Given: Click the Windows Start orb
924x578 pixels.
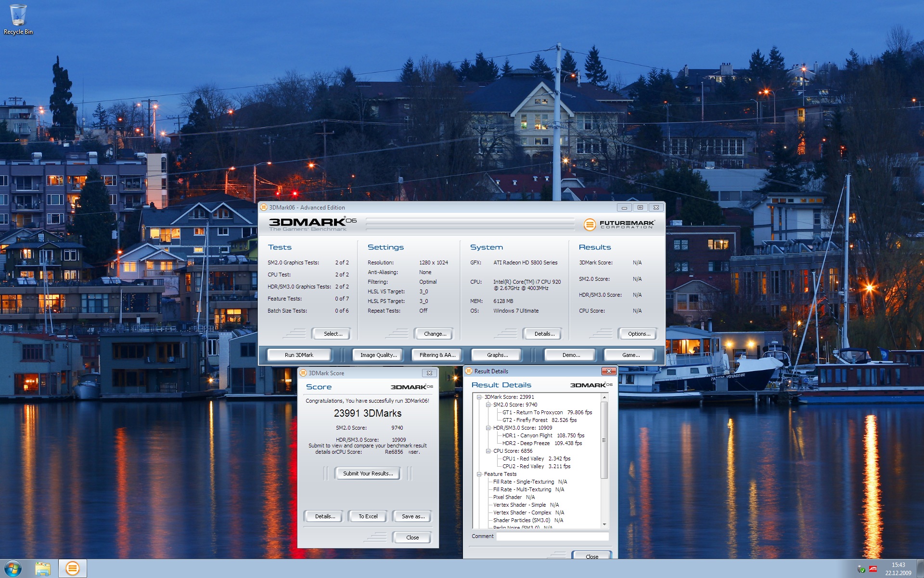Looking at the screenshot, I should [x=13, y=569].
